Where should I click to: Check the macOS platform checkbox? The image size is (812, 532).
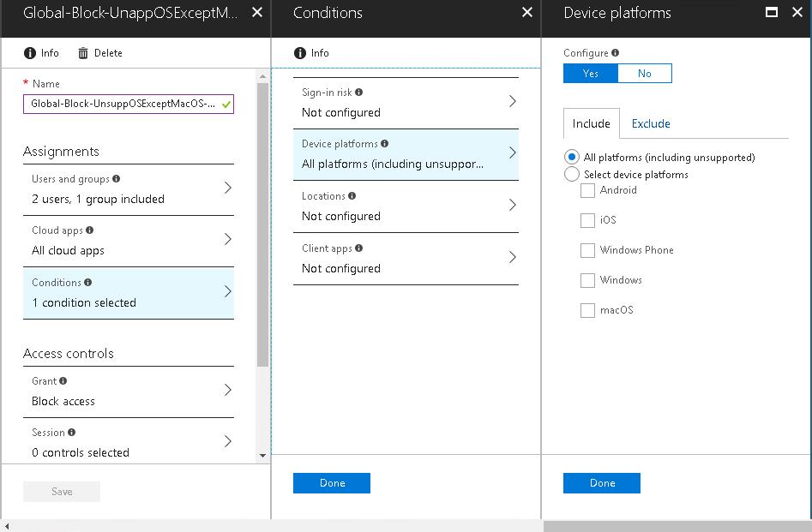587,310
